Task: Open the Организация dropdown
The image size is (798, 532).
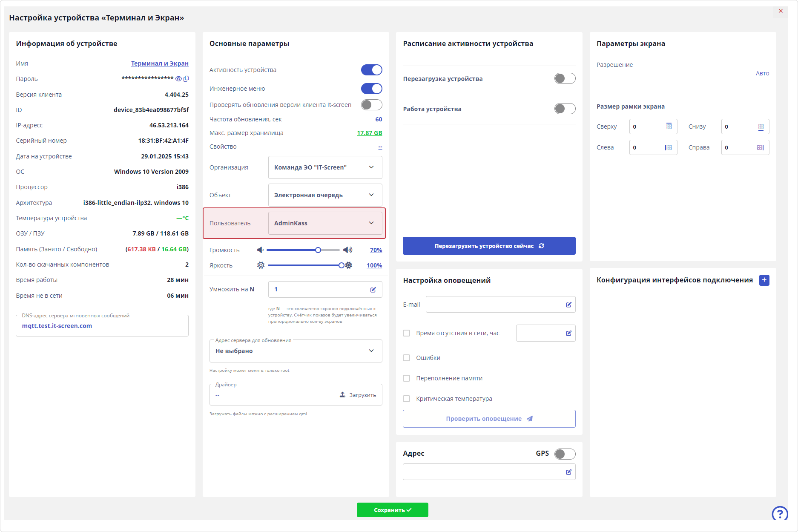Action: click(x=325, y=167)
